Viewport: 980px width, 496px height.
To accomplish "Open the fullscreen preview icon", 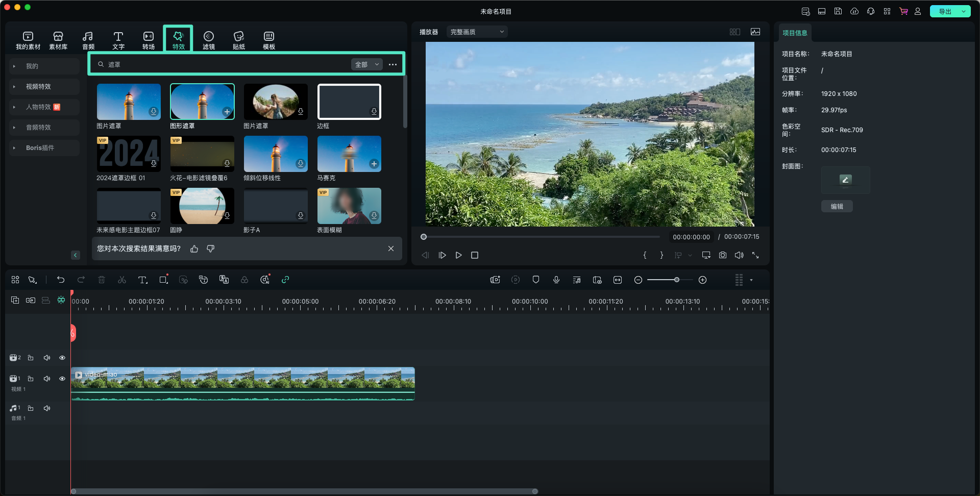I will 755,255.
